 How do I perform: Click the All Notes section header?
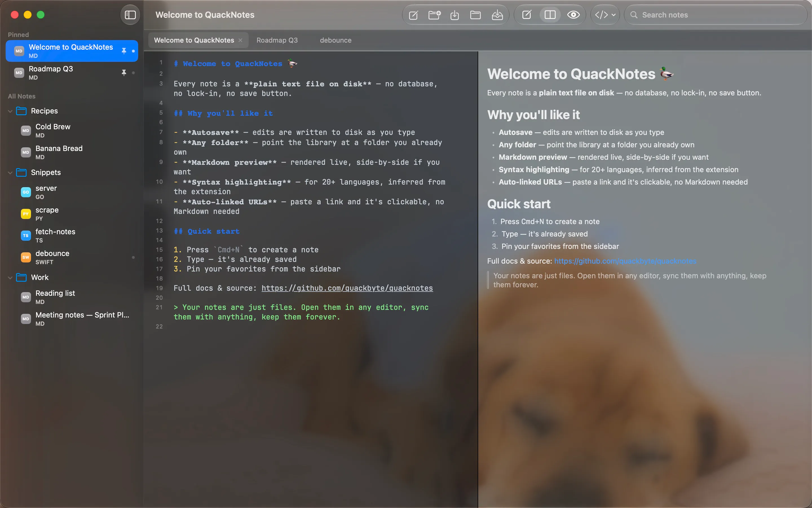(22, 96)
